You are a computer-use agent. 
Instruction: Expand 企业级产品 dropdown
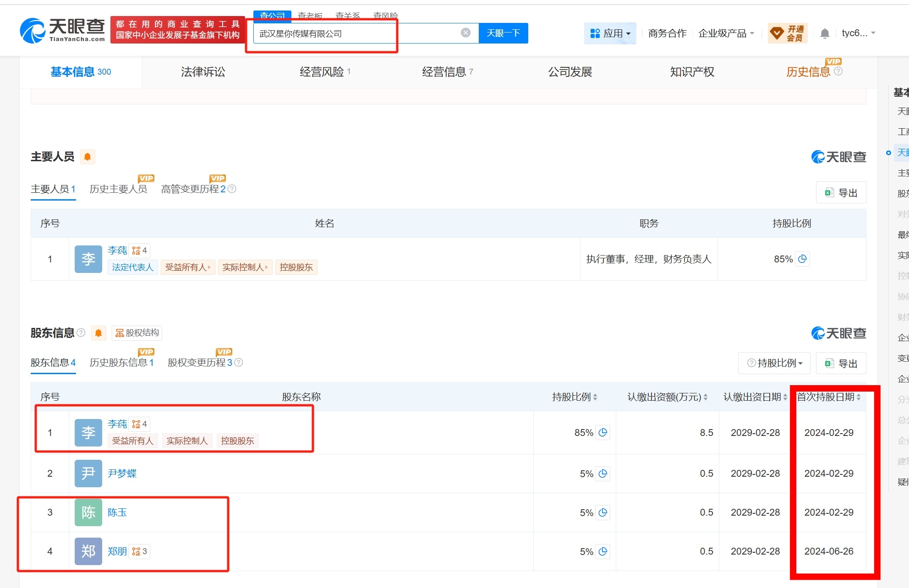point(726,33)
